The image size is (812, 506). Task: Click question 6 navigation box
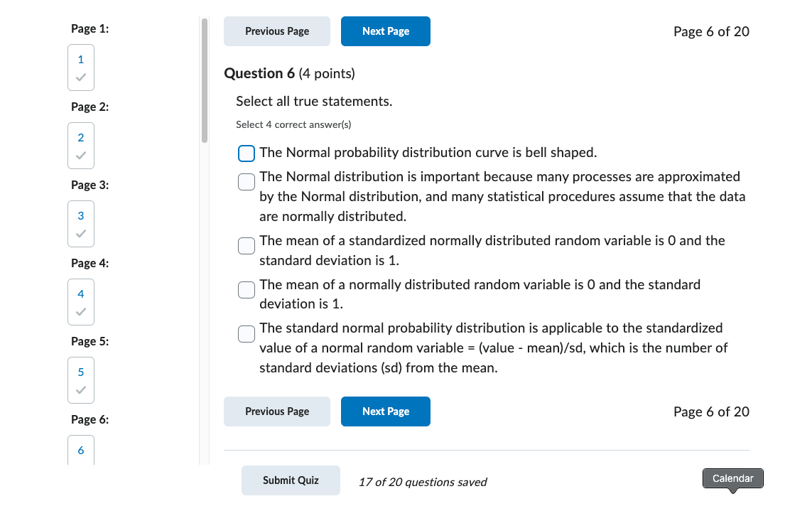81,451
